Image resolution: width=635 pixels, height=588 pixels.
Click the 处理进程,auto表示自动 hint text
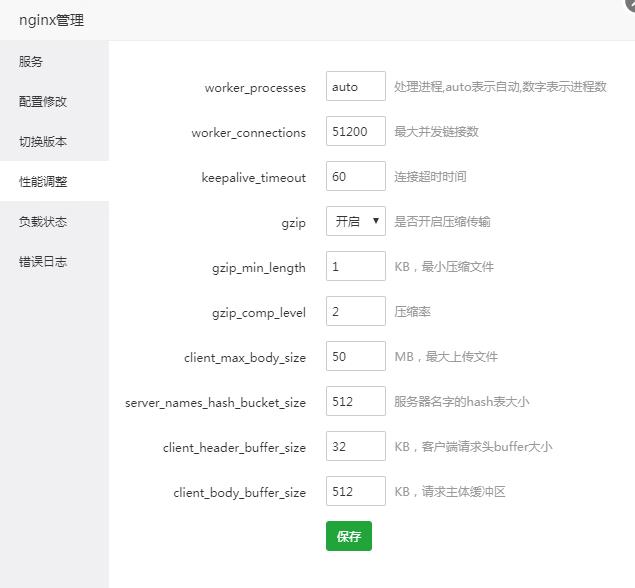[x=500, y=87]
